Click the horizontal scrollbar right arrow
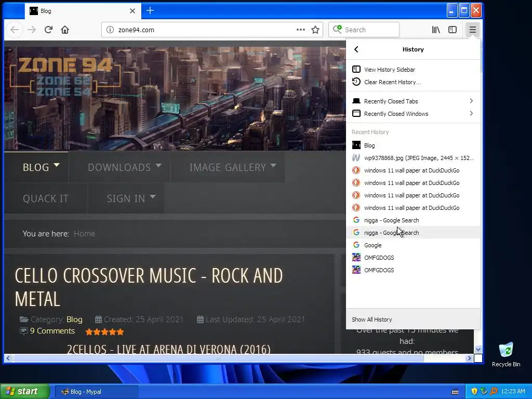 (x=469, y=358)
